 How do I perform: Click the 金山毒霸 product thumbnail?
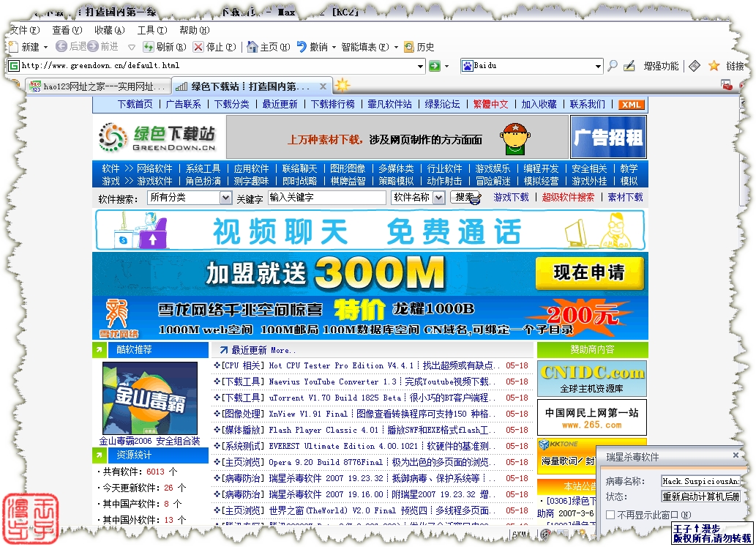[150, 398]
